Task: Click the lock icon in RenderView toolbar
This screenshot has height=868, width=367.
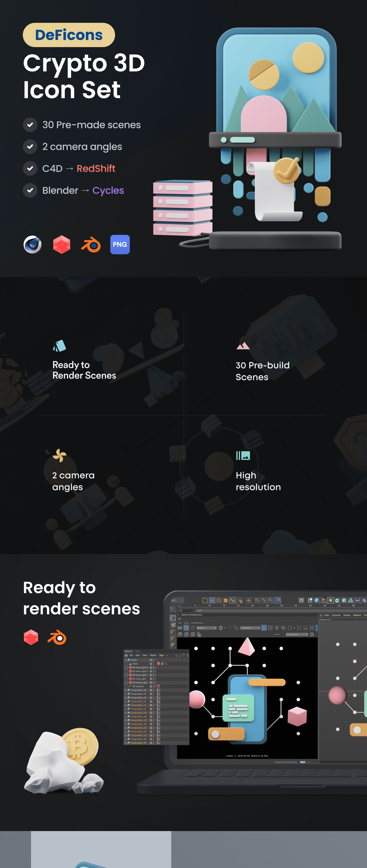Action: (264, 628)
